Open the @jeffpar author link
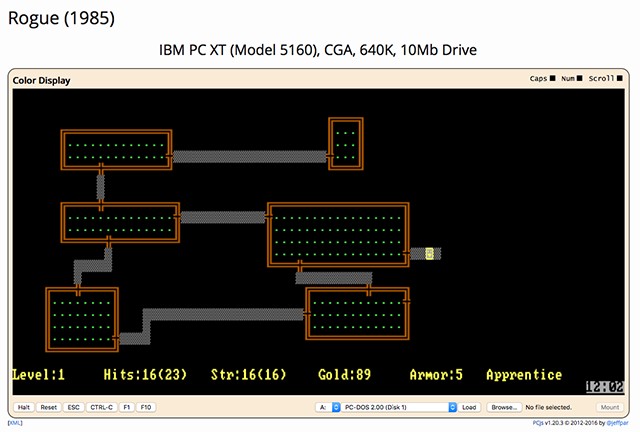 617,423
